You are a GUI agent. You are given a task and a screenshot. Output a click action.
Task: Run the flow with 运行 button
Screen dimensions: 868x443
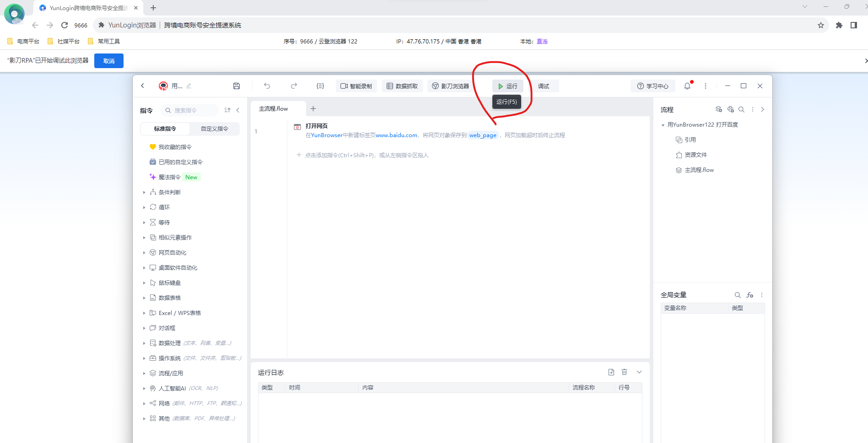[508, 86]
